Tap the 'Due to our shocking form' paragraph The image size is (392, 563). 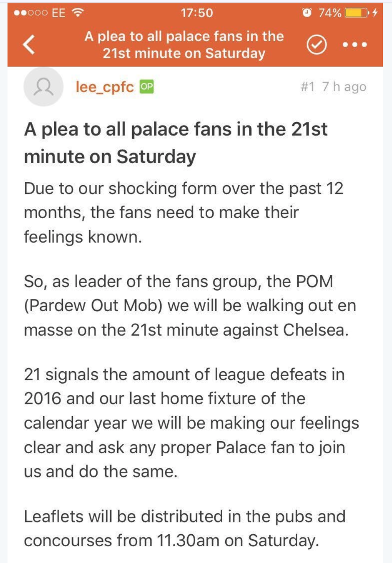(183, 212)
